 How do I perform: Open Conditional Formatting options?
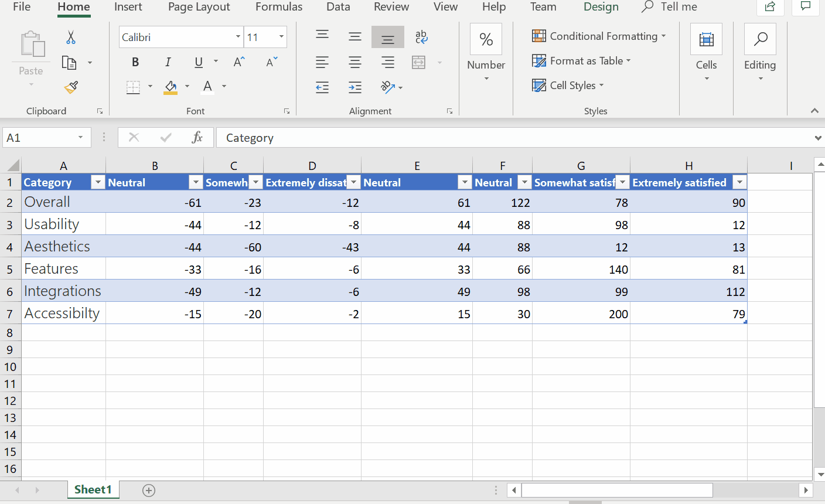point(598,36)
